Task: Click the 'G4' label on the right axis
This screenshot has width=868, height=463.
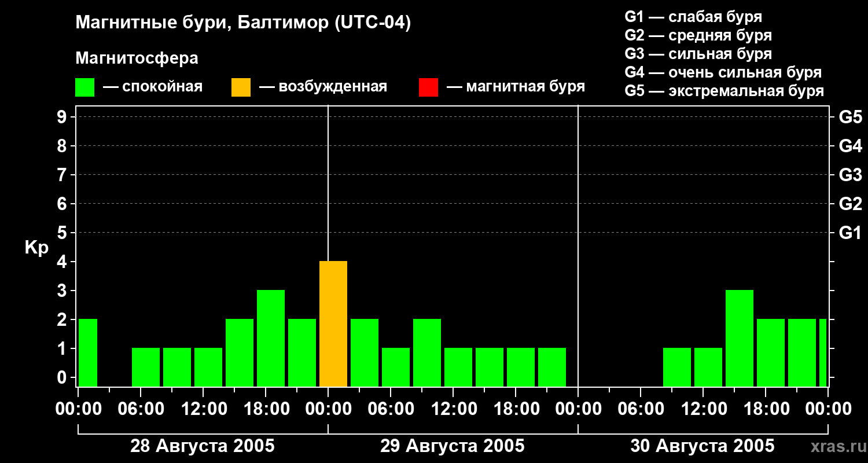Action: pos(850,146)
